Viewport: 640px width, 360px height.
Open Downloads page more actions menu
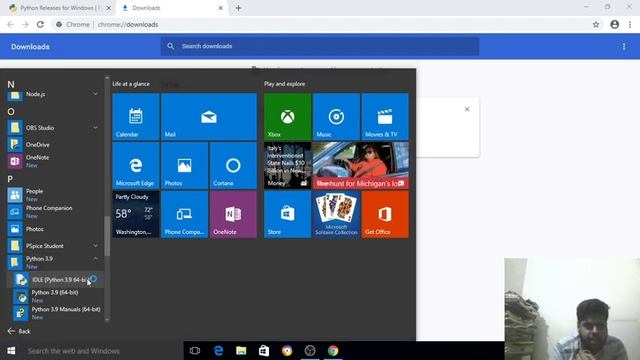pyautogui.click(x=624, y=47)
